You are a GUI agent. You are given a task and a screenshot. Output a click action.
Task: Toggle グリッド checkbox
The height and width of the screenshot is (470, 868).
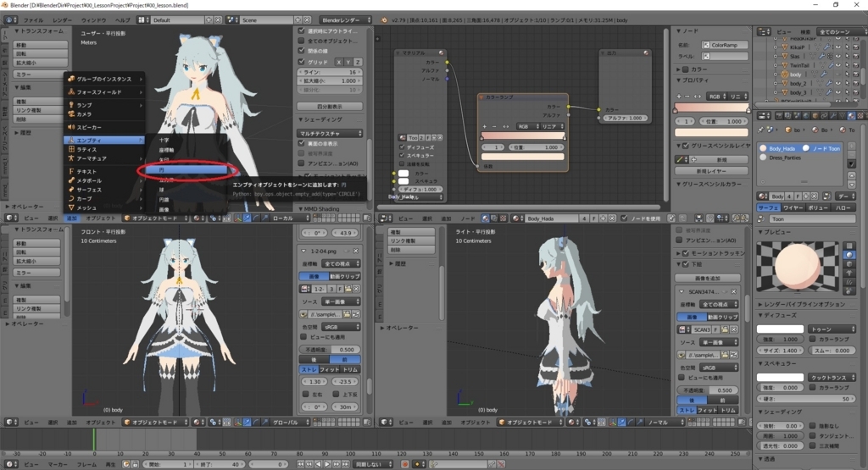(302, 62)
